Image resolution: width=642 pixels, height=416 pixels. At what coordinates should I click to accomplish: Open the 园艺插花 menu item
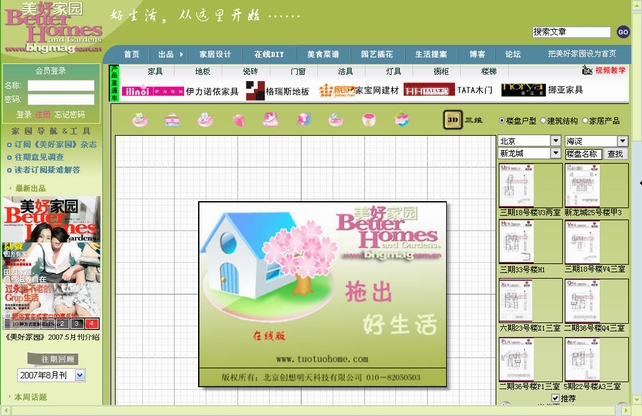(377, 54)
